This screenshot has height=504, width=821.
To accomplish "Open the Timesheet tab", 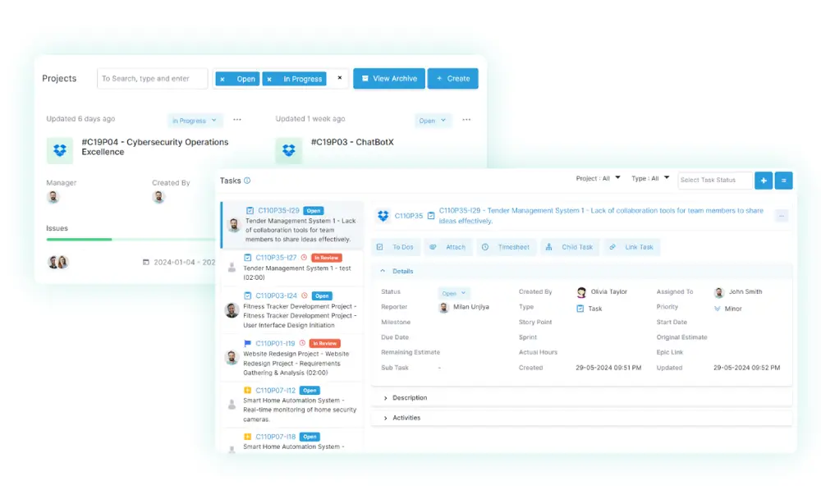I will [507, 247].
